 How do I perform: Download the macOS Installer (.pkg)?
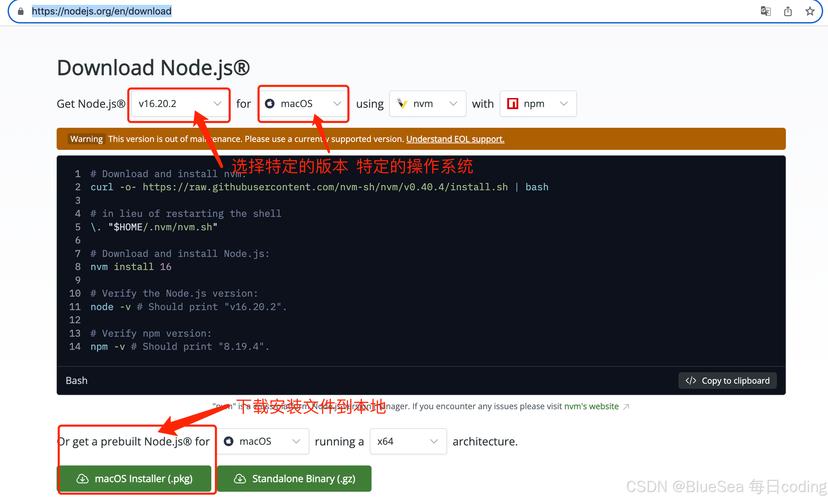click(x=134, y=479)
